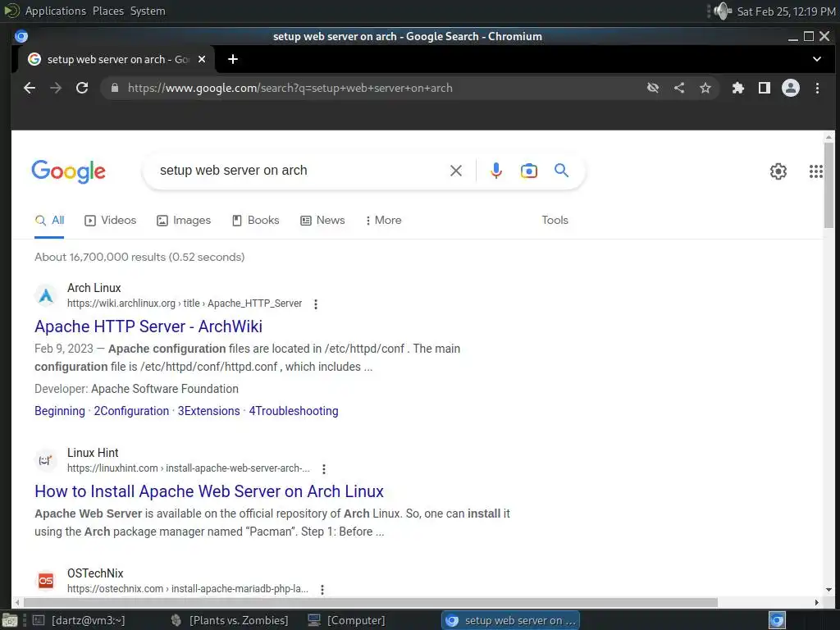Switch to Videos results tab
The height and width of the screenshot is (630, 840).
[111, 220]
